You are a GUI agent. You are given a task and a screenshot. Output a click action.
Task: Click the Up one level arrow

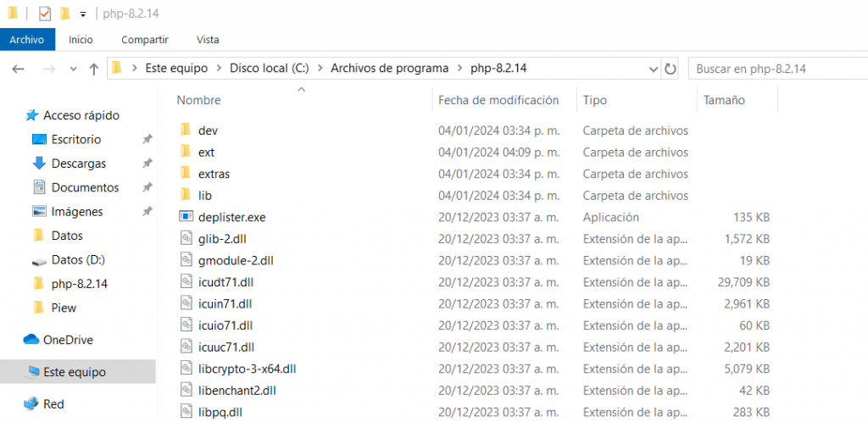pos(94,69)
